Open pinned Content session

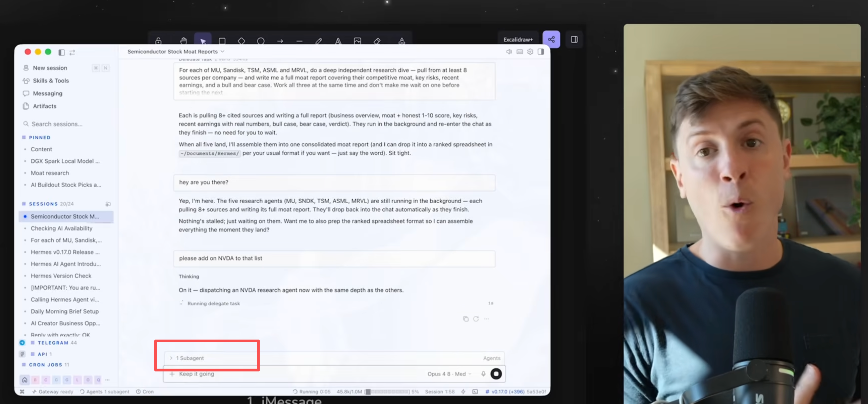click(66, 149)
